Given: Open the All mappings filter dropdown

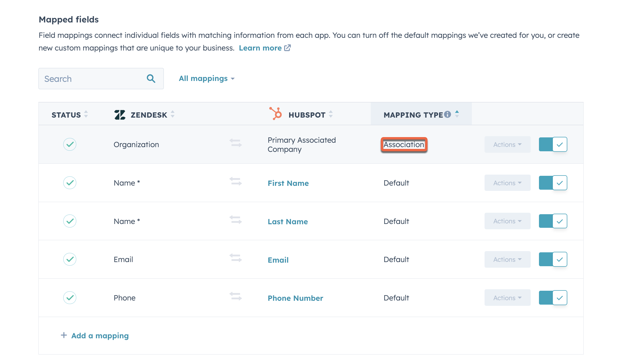Looking at the screenshot, I should [206, 78].
